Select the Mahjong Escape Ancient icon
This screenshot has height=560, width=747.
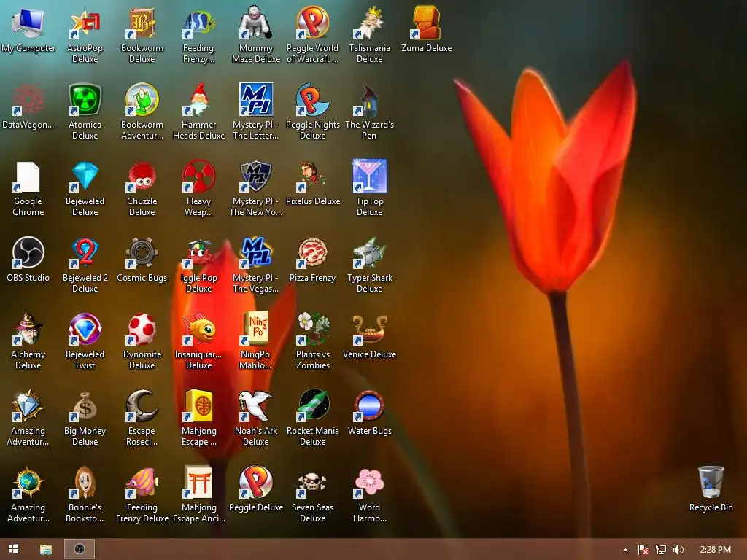click(x=198, y=483)
